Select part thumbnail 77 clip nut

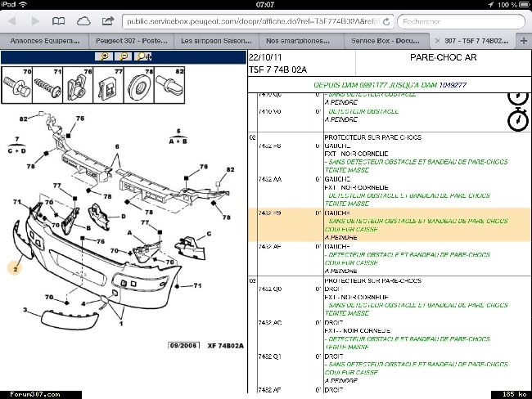(109, 85)
